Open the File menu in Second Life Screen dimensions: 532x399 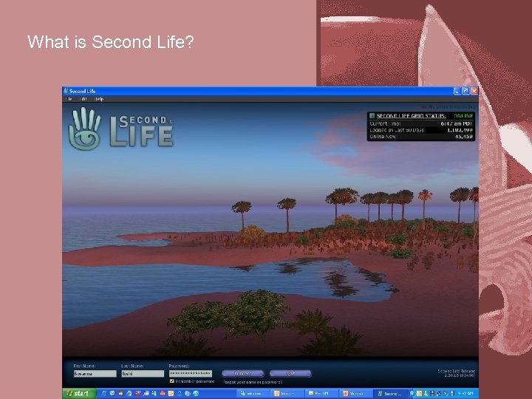point(69,99)
